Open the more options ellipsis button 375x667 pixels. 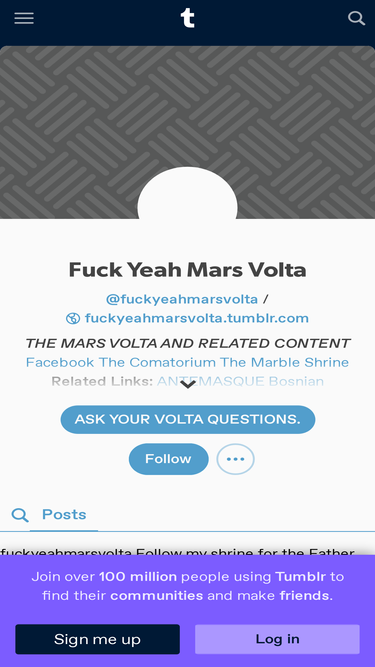[x=236, y=459]
